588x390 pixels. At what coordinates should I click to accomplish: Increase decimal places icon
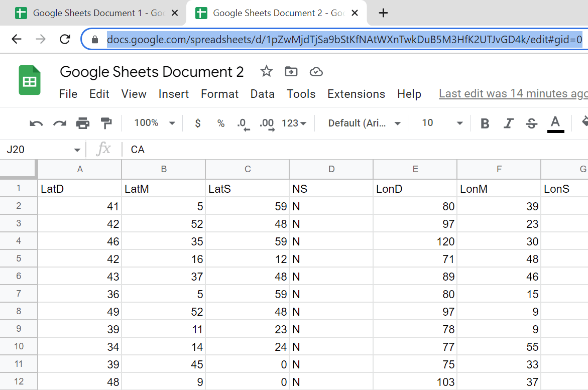coord(267,124)
